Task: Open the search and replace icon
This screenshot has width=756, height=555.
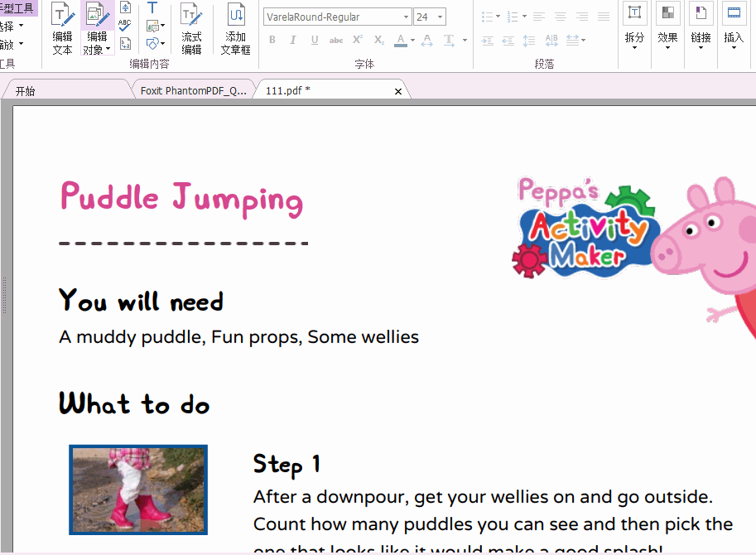Action: coord(125,43)
